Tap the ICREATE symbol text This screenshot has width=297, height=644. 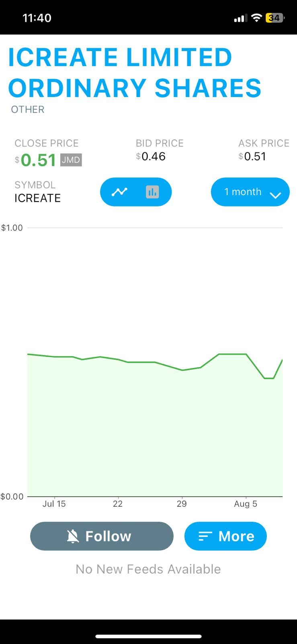click(x=37, y=198)
